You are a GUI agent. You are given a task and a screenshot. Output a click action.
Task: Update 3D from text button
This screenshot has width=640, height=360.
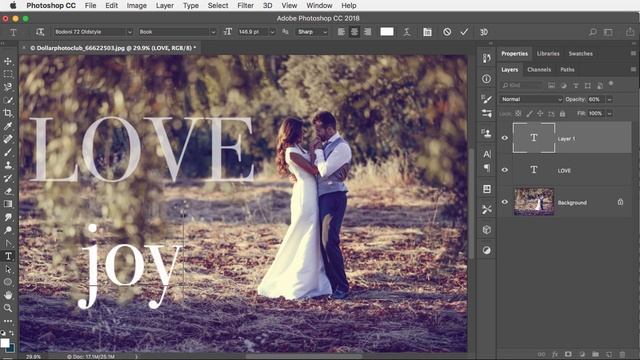click(484, 32)
